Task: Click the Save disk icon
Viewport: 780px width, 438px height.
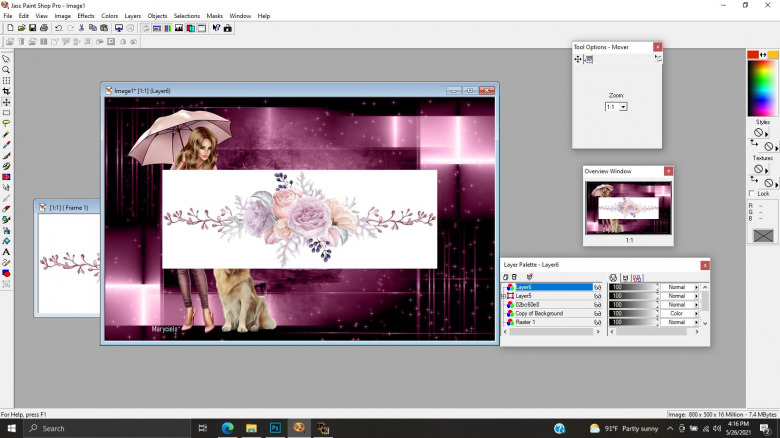Action: coord(32,28)
